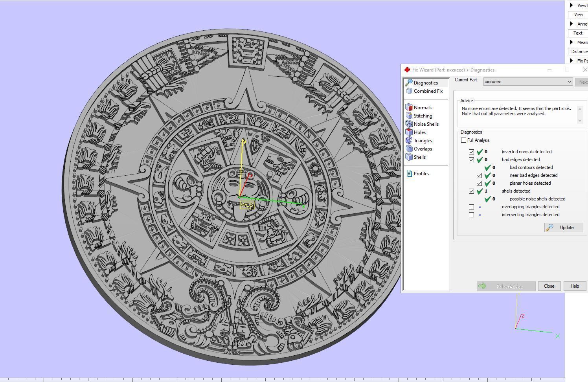Open the Profiles page icon
Image resolution: width=588 pixels, height=382 pixels.
[x=409, y=173]
